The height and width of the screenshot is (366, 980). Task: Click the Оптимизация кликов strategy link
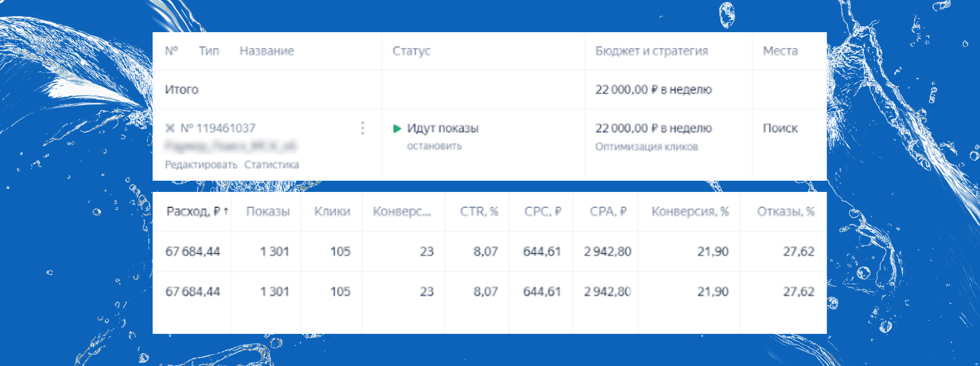click(646, 147)
